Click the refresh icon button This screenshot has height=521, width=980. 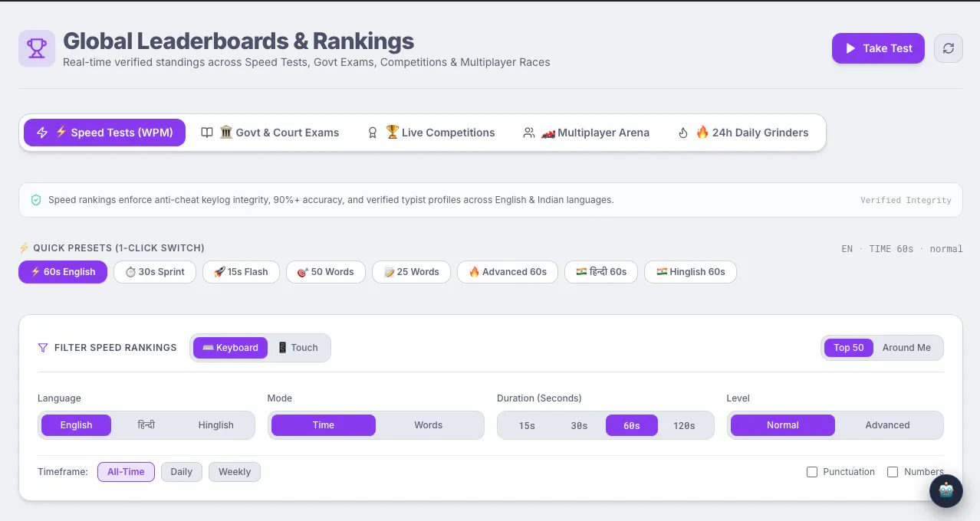[x=949, y=48]
